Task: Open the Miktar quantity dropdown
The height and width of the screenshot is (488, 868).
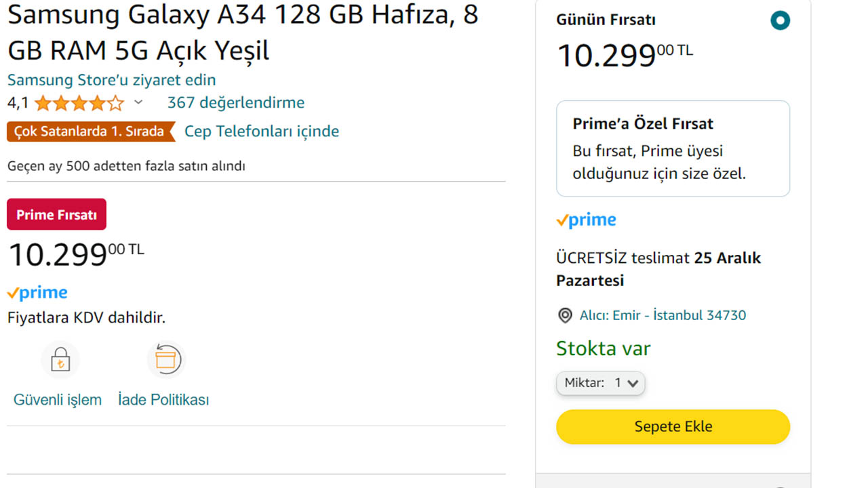Action: click(x=600, y=383)
